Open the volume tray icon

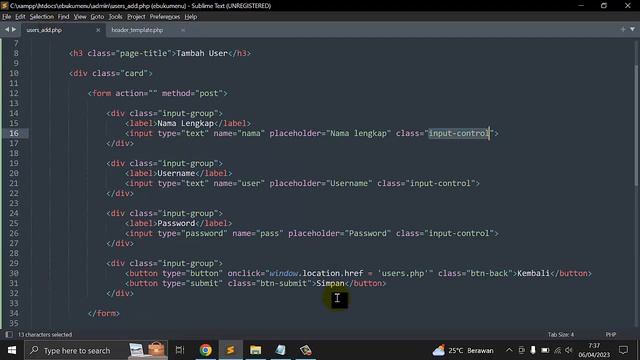pyautogui.click(x=569, y=350)
